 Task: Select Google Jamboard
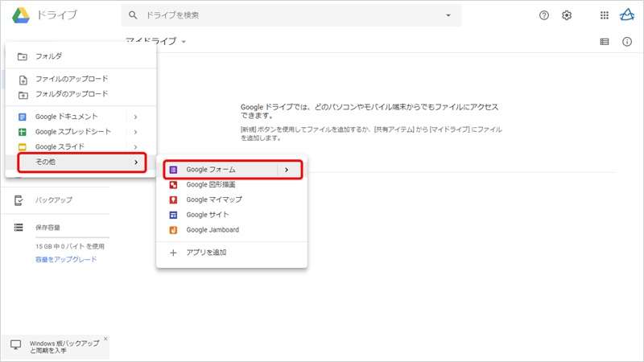232,230
